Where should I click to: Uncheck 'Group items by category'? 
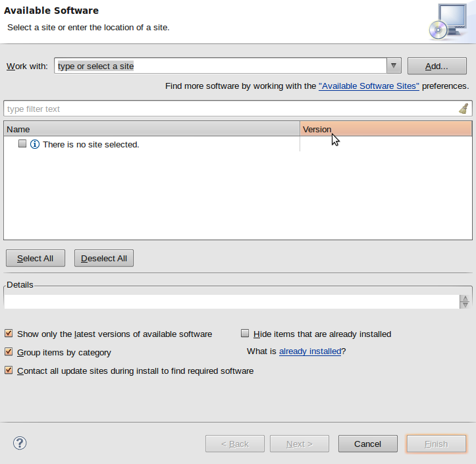(9, 352)
